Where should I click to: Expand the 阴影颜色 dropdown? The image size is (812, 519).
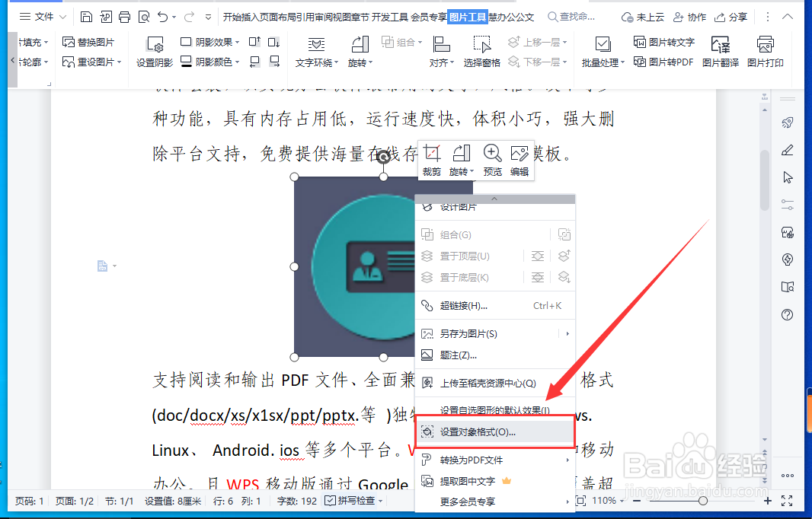[237, 62]
